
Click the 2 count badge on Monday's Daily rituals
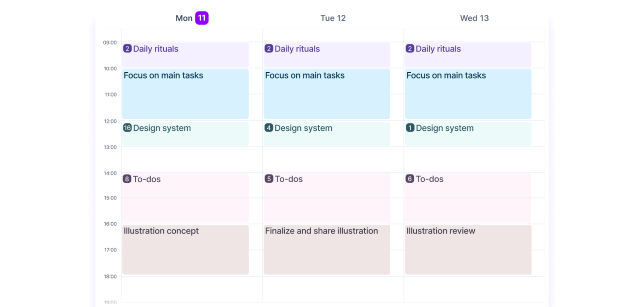pos(127,49)
